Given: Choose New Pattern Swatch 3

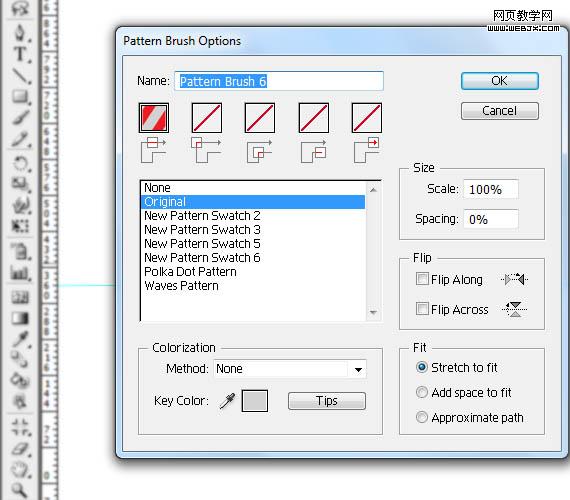Looking at the screenshot, I should coord(253,230).
